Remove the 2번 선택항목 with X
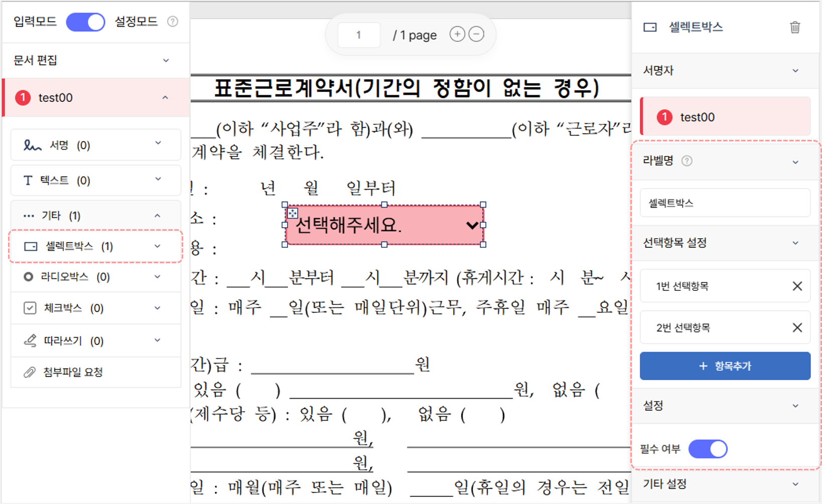Screen dimensions: 822x504 (x=797, y=328)
